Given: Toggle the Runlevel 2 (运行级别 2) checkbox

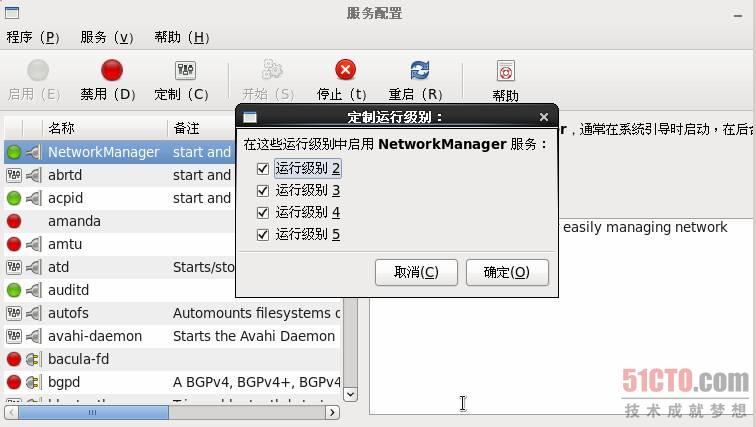Looking at the screenshot, I should coord(263,169).
